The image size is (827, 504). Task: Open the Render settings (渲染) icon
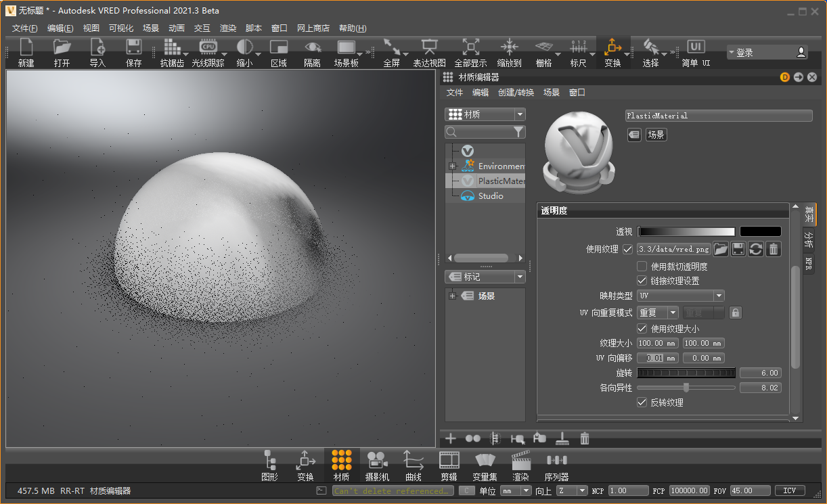point(520,461)
